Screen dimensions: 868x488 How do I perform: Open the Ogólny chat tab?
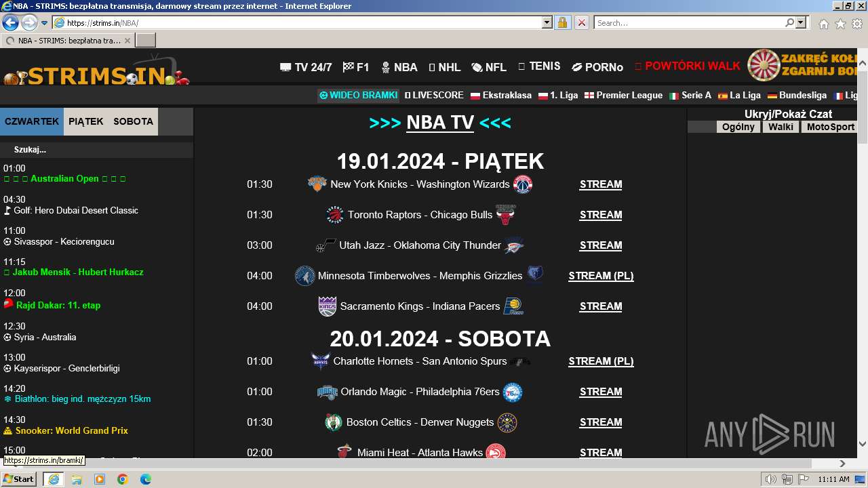tap(738, 127)
